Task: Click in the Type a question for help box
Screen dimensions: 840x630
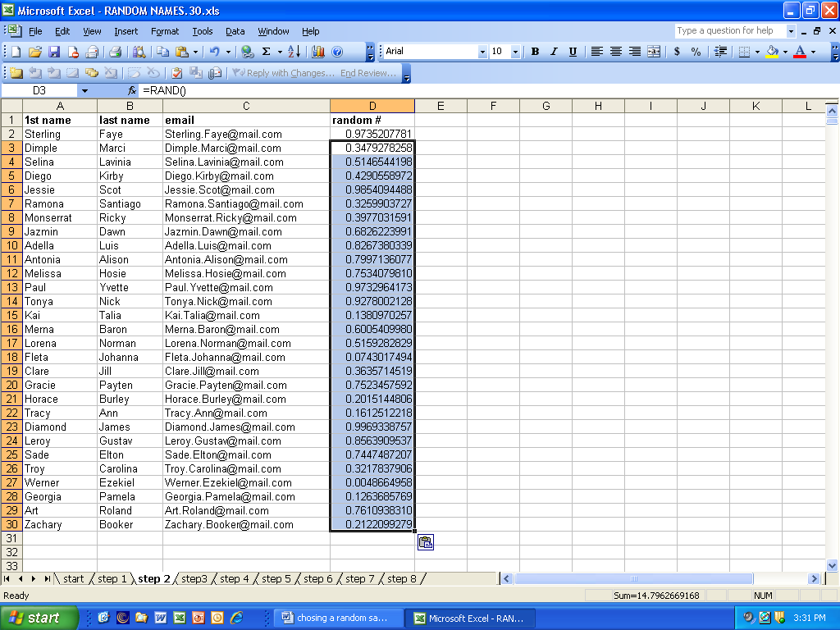Action: (x=731, y=30)
